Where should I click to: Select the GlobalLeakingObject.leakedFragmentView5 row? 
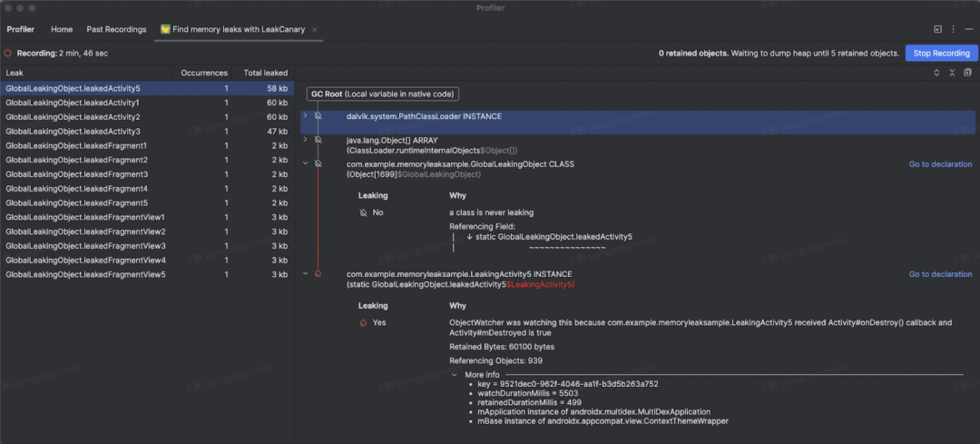click(x=147, y=274)
